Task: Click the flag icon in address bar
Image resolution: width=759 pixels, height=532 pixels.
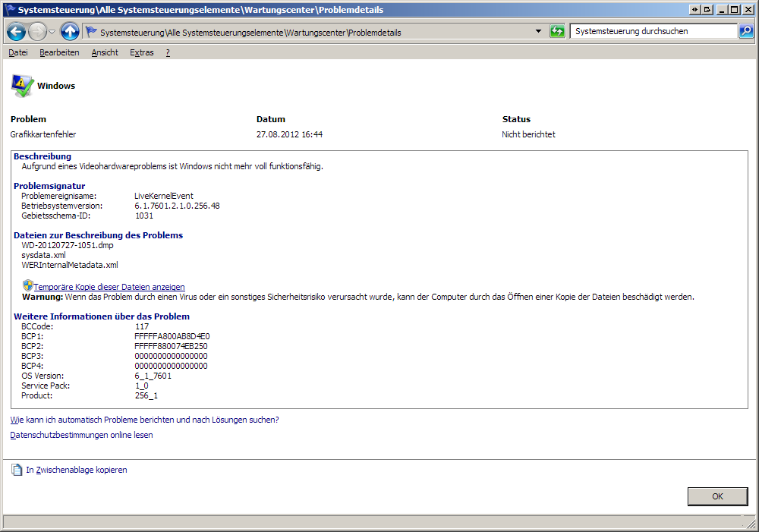Action: [91, 32]
